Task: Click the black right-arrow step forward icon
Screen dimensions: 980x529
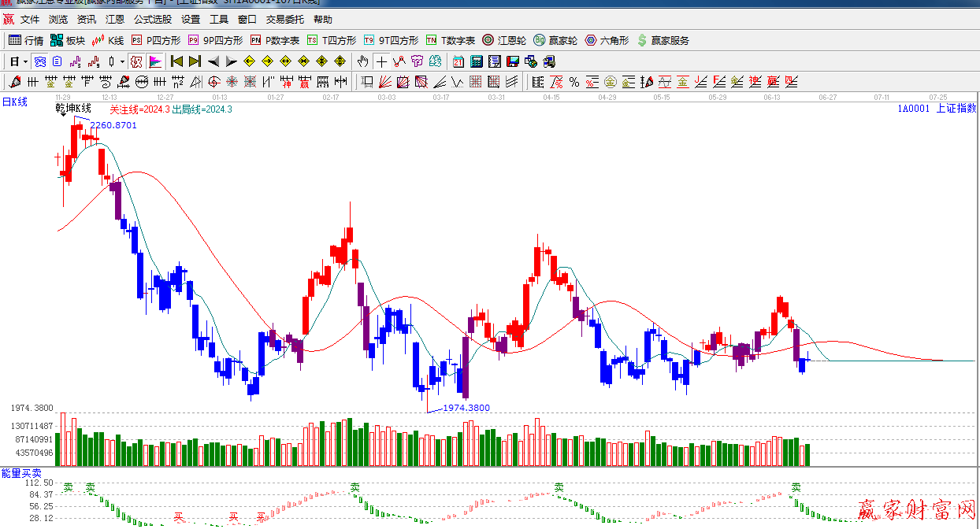Action: [232, 61]
